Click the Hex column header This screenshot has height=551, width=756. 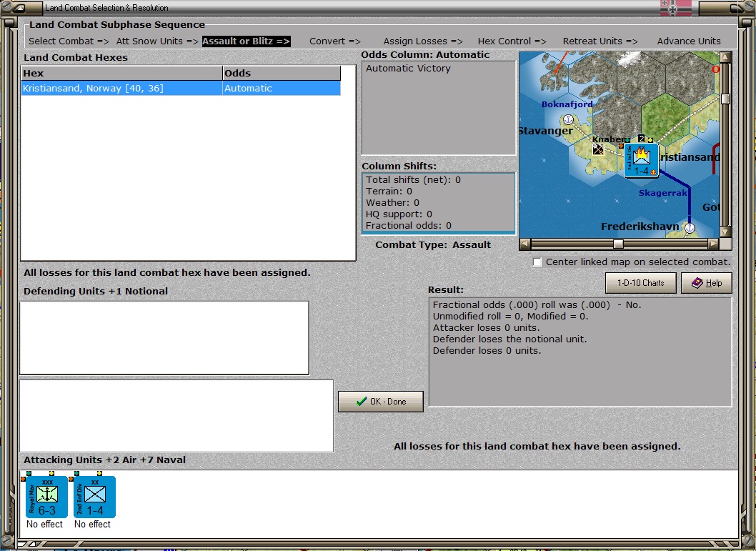[x=121, y=74]
